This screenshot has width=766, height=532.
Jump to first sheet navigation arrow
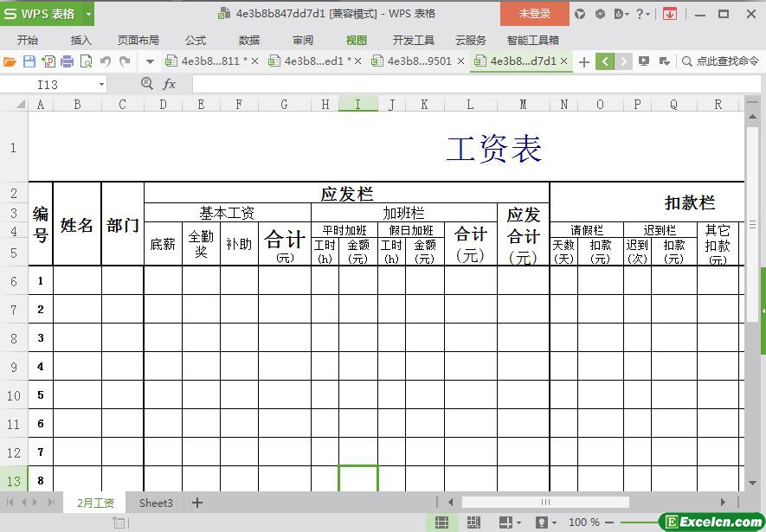coord(10,503)
